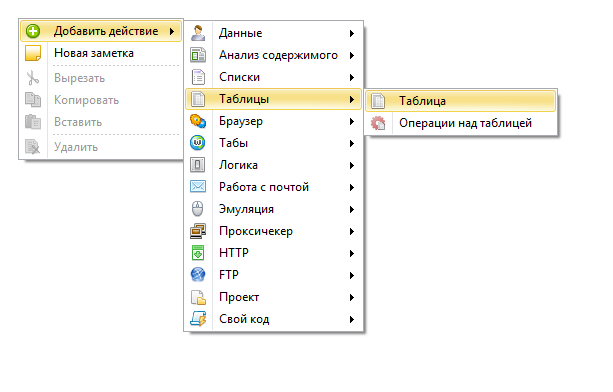Click the Свой код script icon

click(198, 319)
